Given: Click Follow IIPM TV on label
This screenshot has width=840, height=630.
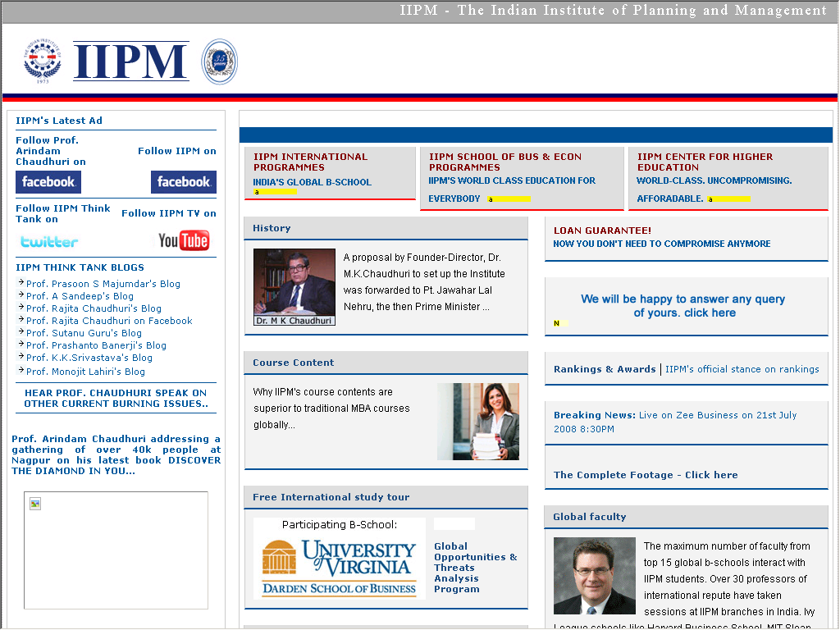Looking at the screenshot, I should point(169,213).
